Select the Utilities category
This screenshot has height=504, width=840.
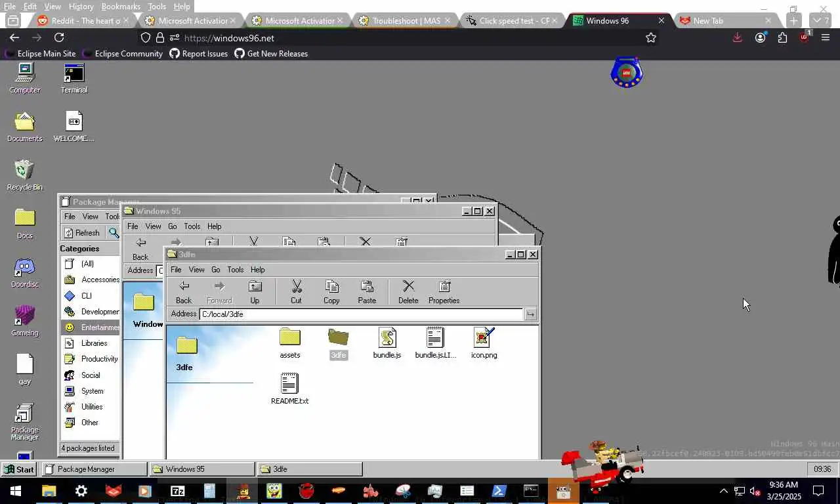(x=91, y=407)
